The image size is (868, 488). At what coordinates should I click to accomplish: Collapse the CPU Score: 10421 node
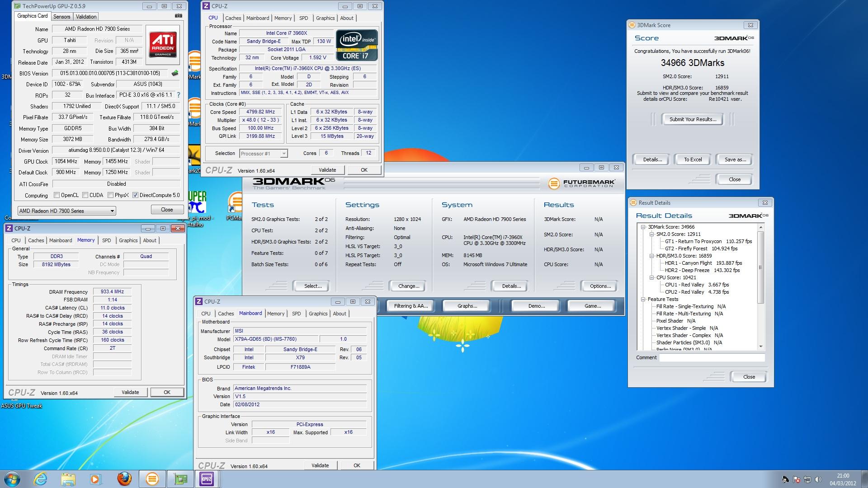point(652,278)
